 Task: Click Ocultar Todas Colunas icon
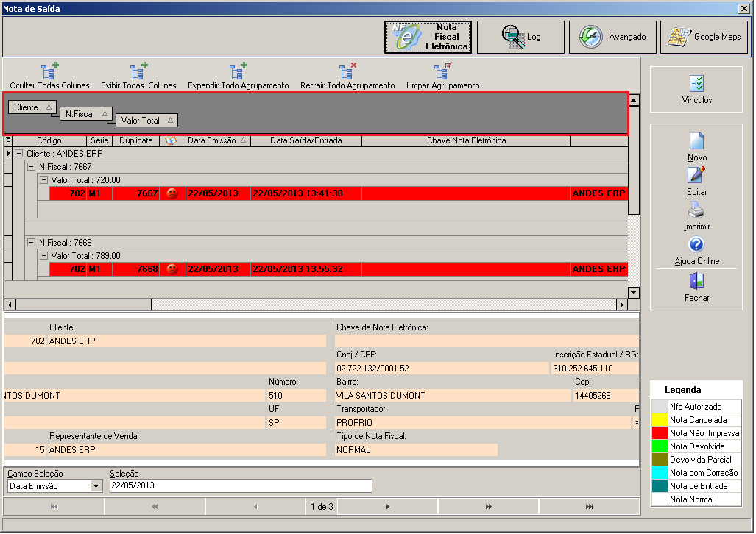(x=49, y=71)
